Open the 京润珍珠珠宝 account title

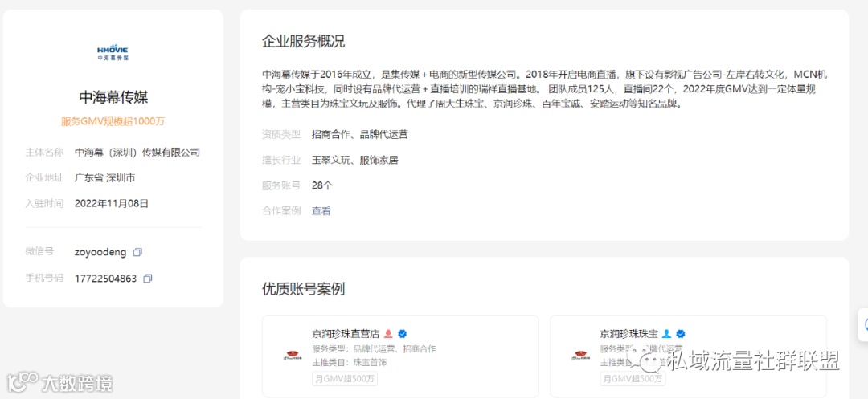628,333
